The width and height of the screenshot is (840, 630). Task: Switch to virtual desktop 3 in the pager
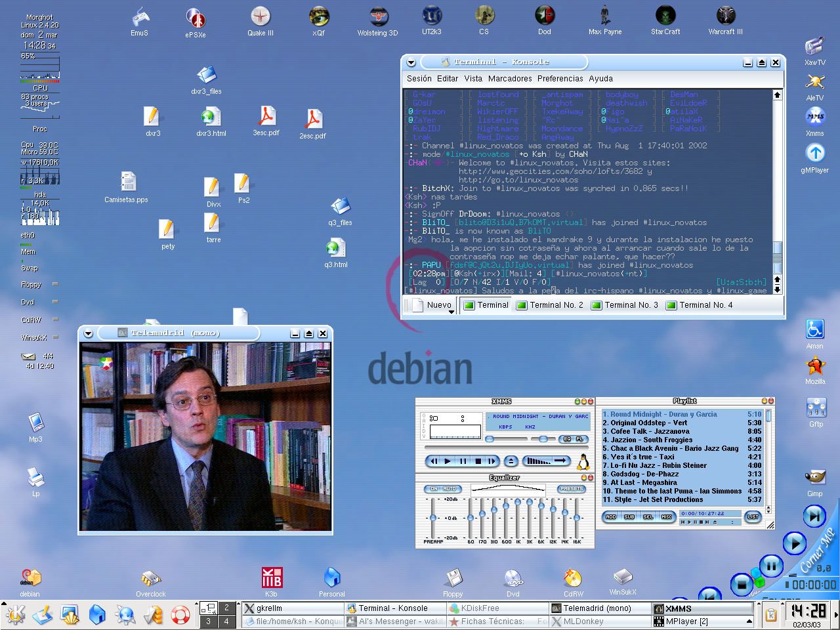coord(208,621)
